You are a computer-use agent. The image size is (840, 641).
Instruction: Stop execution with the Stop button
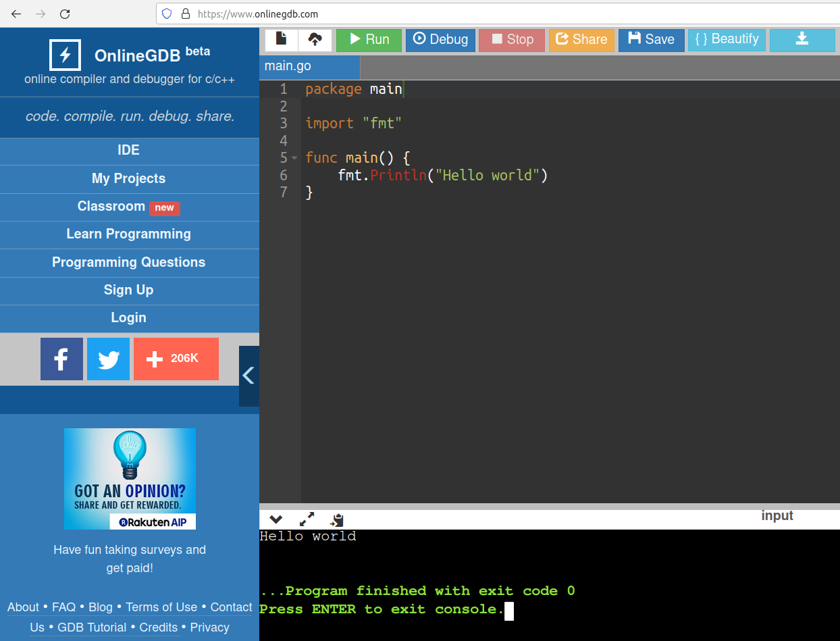coord(512,40)
